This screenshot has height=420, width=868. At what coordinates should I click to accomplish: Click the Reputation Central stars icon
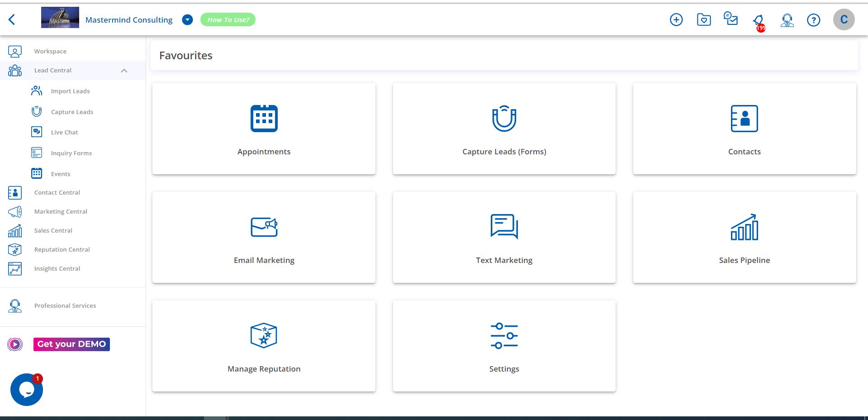point(15,250)
